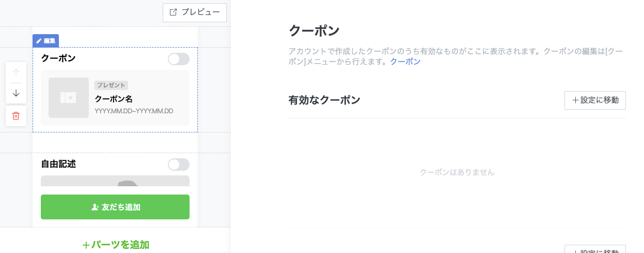Click +設定に移動 next to 有効なクーポン

pos(595,100)
